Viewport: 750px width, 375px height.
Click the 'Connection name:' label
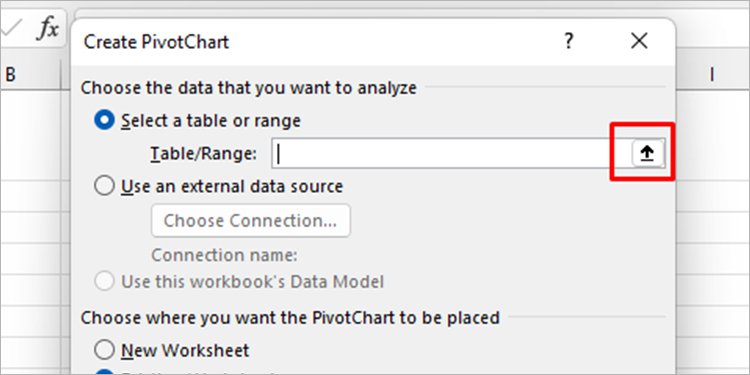pos(224,255)
